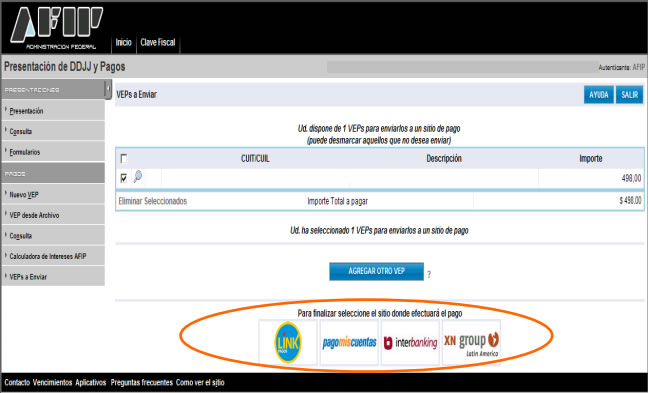
Task: Click the question mark beside Agregar otro VEP
Action: click(429, 274)
